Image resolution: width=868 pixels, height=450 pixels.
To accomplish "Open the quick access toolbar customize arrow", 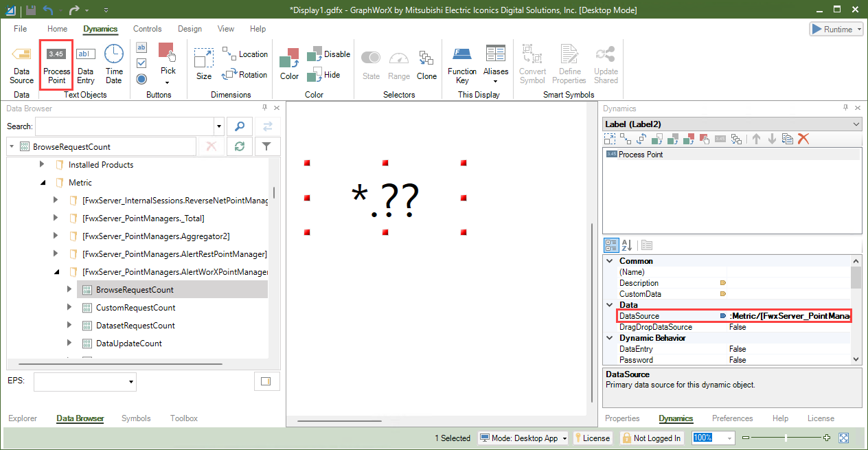I will coord(105,10).
